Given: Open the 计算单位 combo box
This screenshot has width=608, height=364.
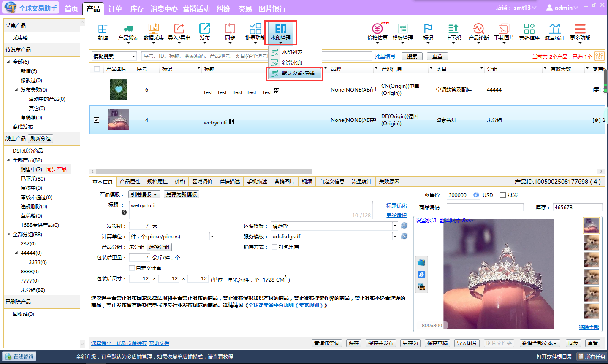Looking at the screenshot, I should [x=172, y=236].
